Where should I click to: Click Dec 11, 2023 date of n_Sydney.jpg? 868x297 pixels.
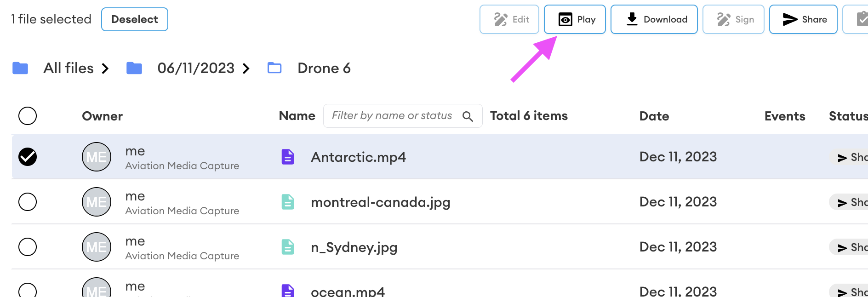[678, 247]
